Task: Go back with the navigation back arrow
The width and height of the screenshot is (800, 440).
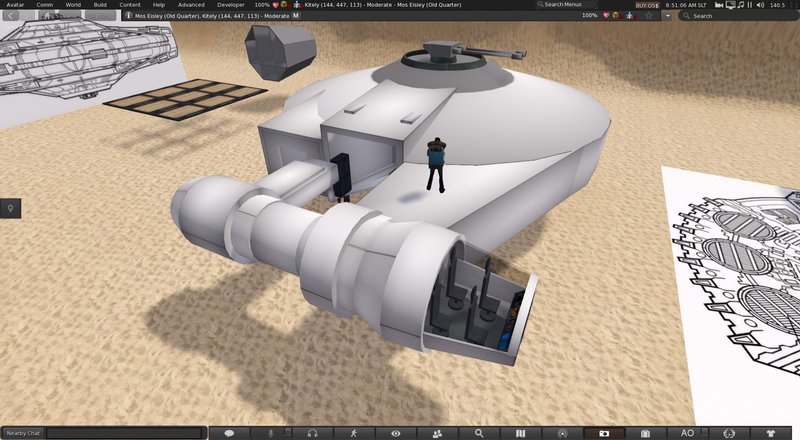Action: pos(10,16)
